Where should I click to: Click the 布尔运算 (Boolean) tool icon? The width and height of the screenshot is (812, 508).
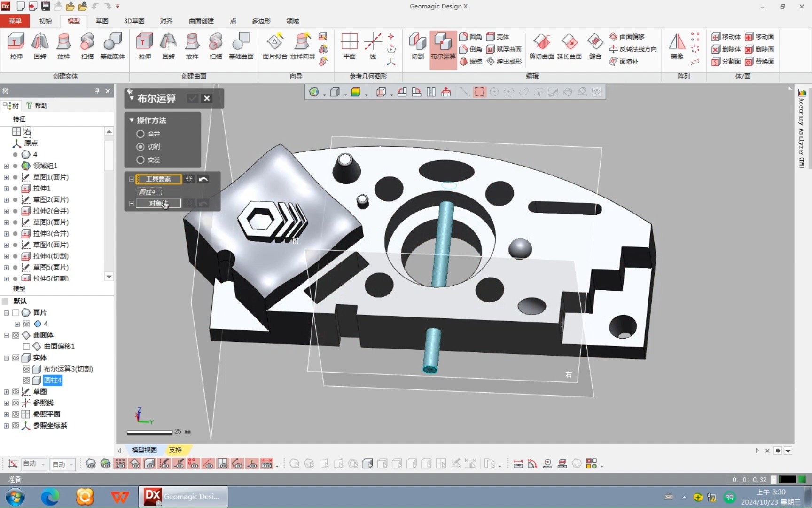pos(443,42)
